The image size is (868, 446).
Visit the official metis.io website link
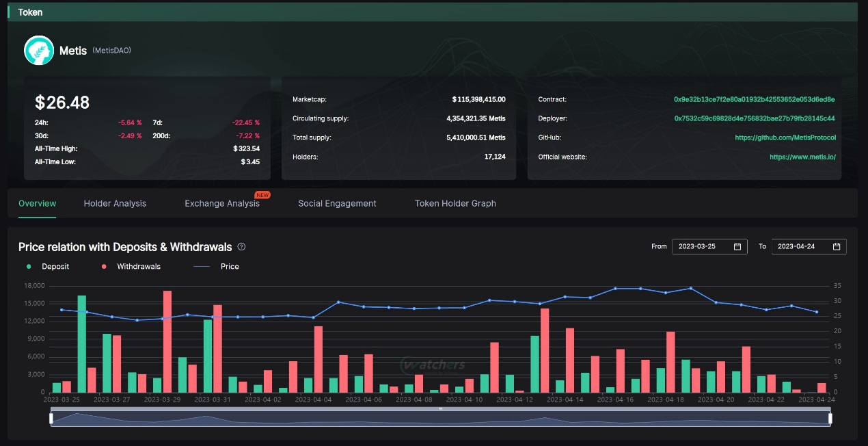[x=802, y=157]
